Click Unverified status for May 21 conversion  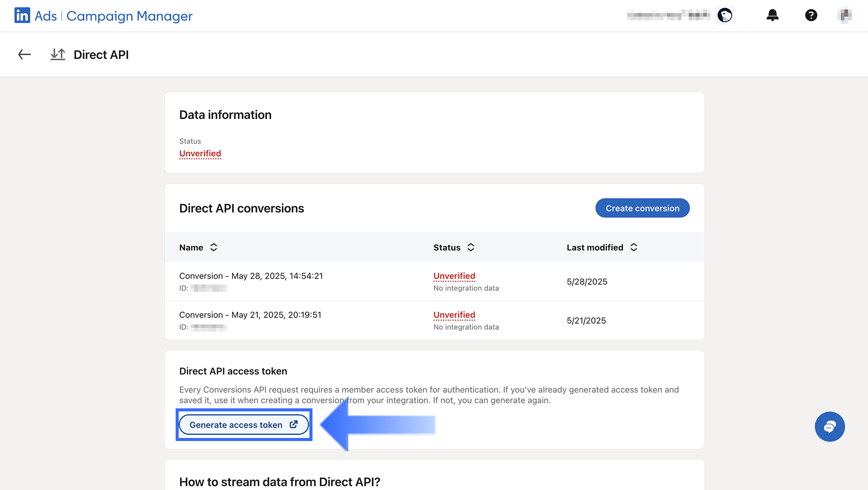click(454, 315)
